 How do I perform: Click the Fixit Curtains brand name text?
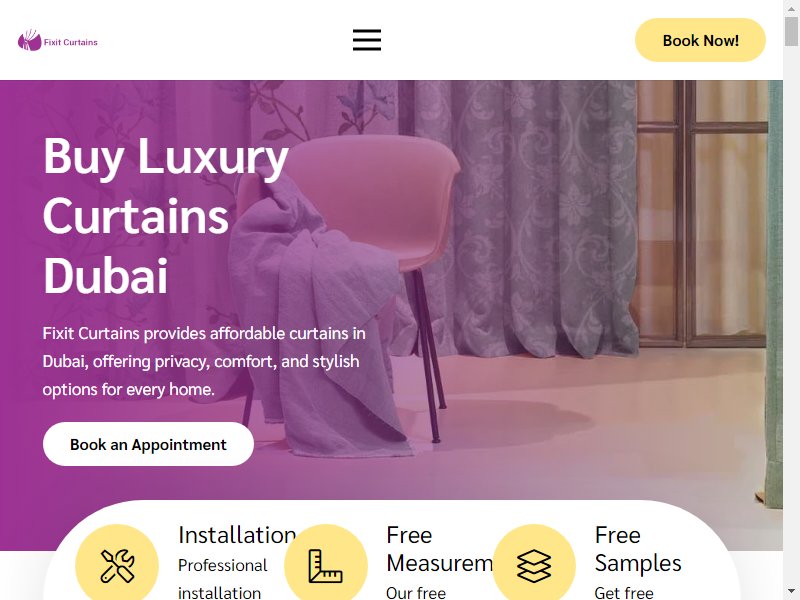[70, 42]
